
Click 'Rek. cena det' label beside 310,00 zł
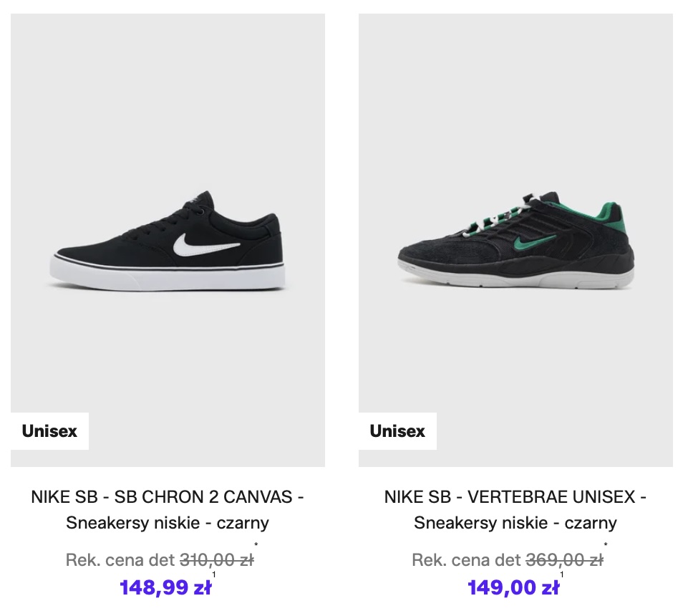click(120, 559)
